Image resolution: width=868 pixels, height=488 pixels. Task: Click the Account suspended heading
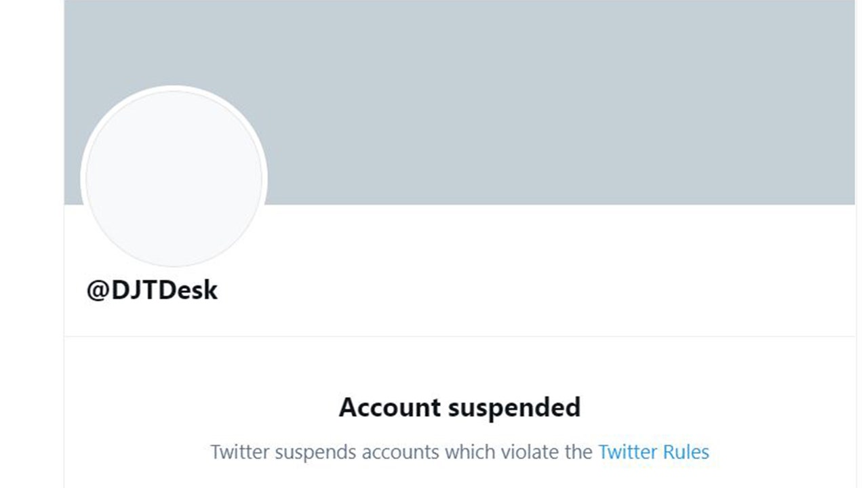pyautogui.click(x=460, y=407)
